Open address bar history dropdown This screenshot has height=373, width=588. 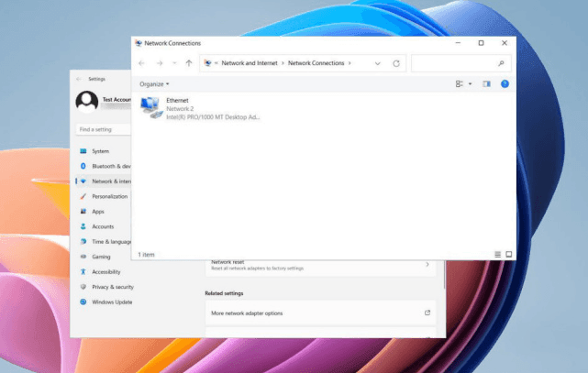(x=378, y=63)
